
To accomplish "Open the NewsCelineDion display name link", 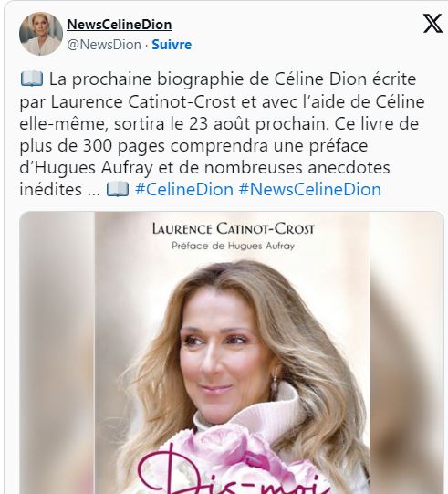I will 119,25.
